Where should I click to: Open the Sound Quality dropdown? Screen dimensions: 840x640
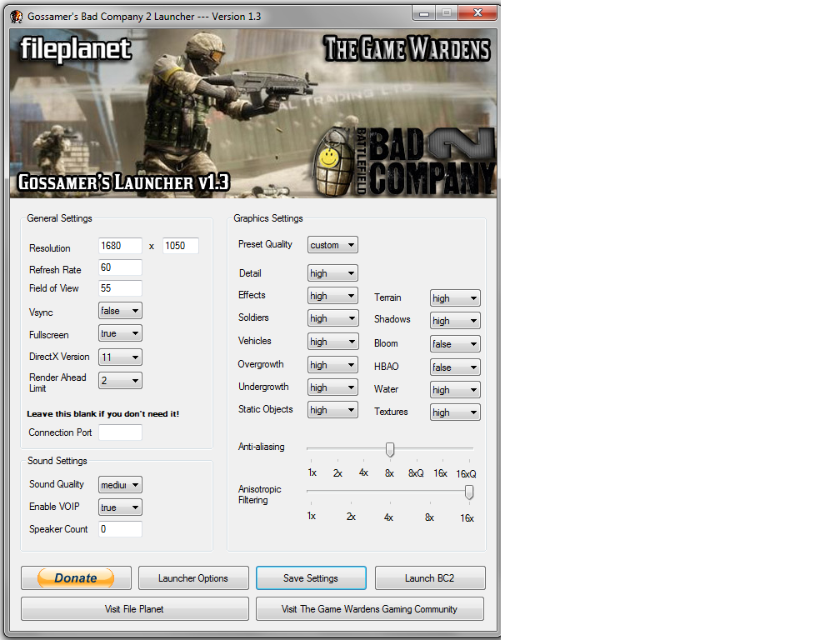point(120,485)
